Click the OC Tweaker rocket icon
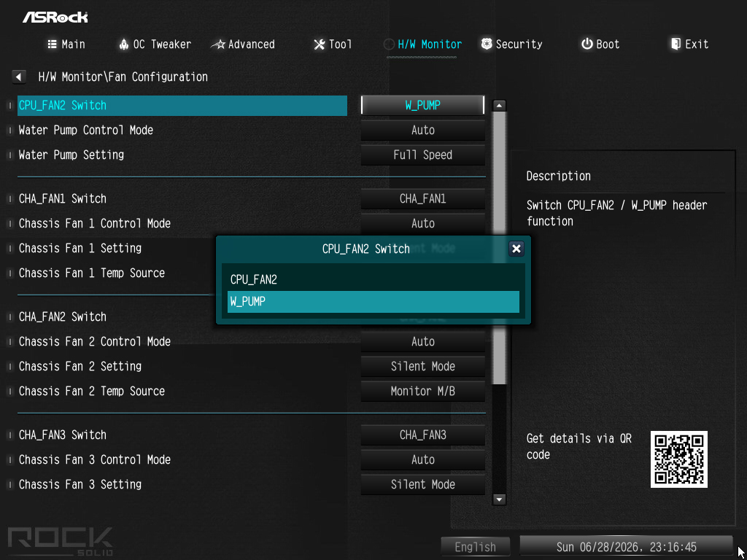Screen dimensions: 747x560 124,44
